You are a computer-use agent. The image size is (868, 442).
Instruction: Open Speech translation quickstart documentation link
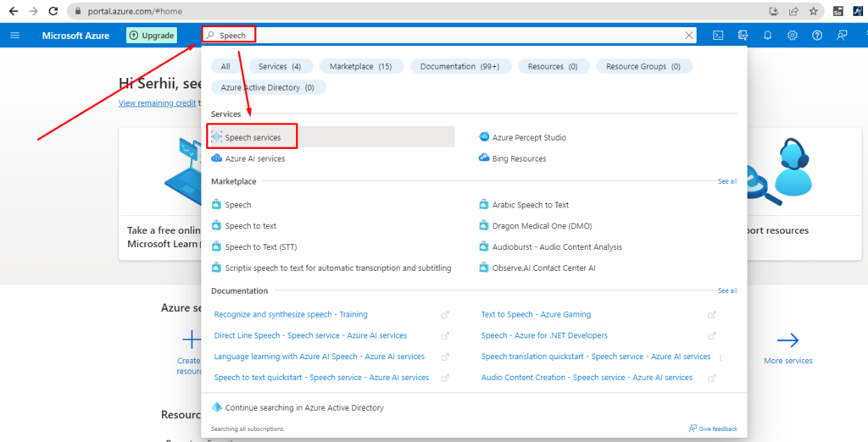pos(596,356)
